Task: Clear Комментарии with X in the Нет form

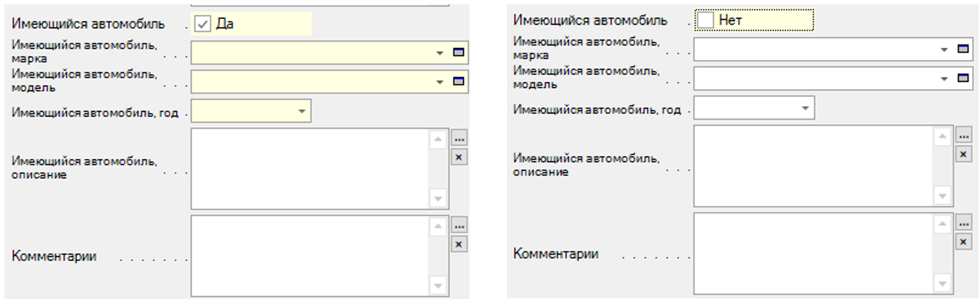Action: [x=962, y=242]
